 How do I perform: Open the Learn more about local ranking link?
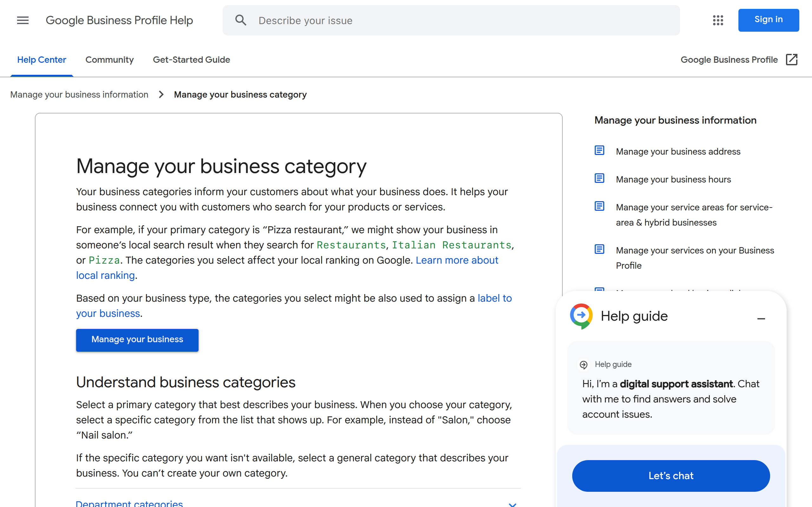click(x=457, y=260)
